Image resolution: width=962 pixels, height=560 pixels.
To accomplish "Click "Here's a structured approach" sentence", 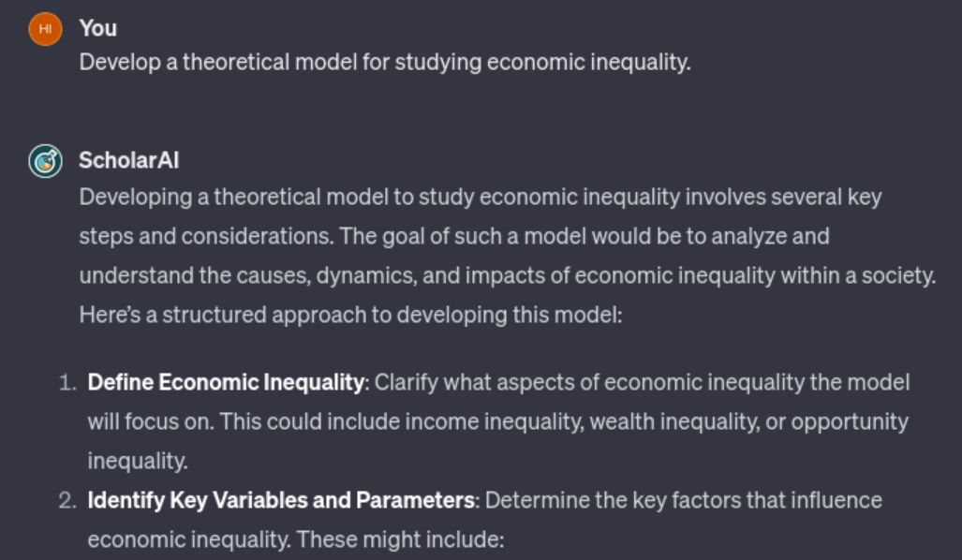I will point(350,315).
